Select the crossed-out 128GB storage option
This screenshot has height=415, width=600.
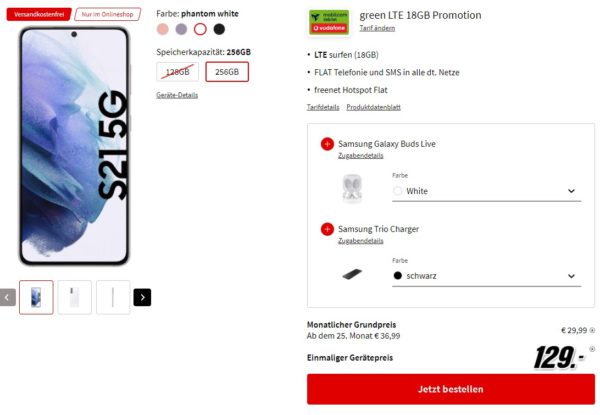178,72
